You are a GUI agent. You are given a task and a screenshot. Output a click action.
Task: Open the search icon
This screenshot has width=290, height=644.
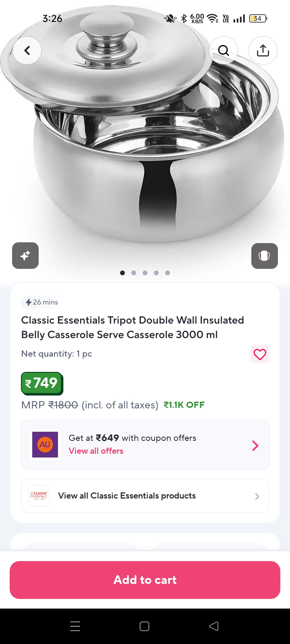point(224,50)
